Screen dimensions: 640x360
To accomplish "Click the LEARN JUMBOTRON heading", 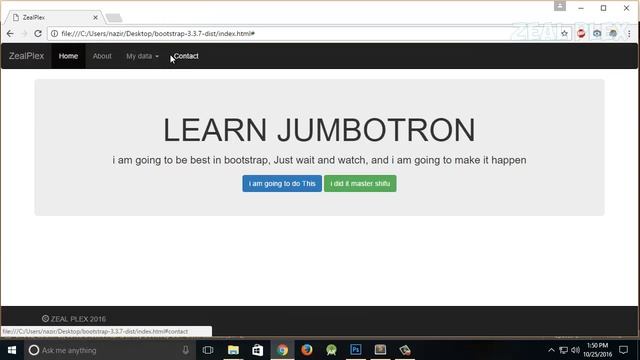I will point(319,130).
